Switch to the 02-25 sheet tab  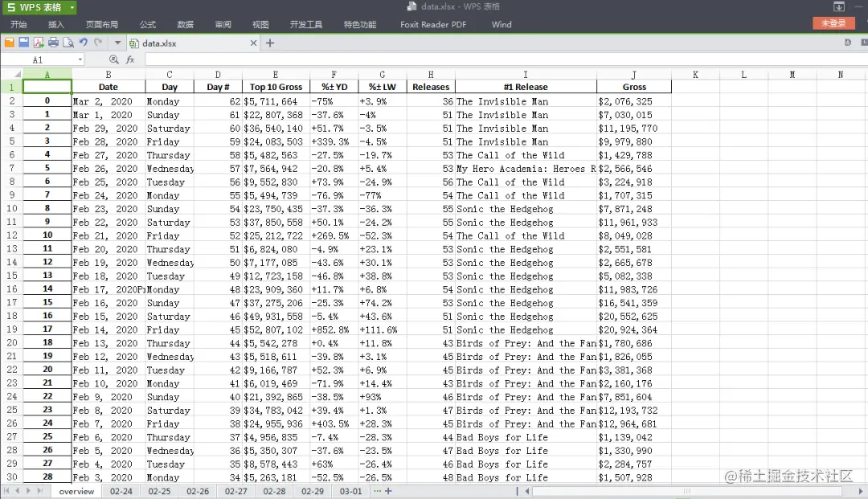pyautogui.click(x=159, y=491)
